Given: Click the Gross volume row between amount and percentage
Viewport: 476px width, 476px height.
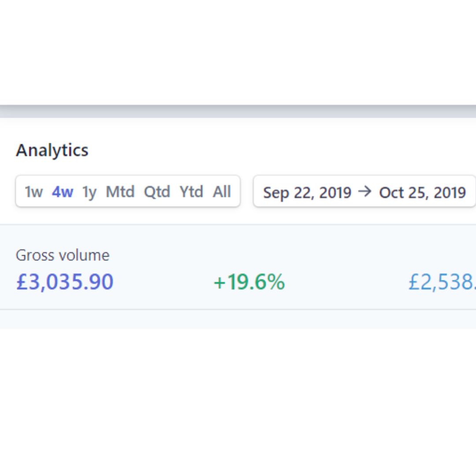Looking at the screenshot, I should tap(163, 282).
